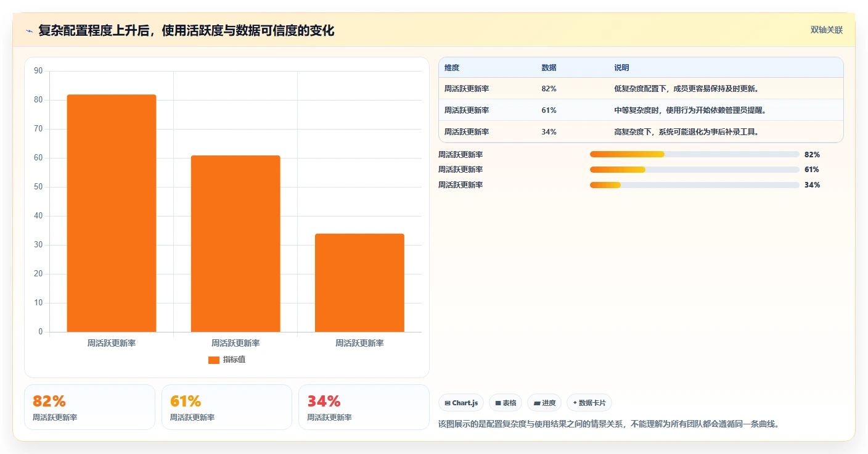
Task: Open the orange 82% stat card
Action: point(89,407)
